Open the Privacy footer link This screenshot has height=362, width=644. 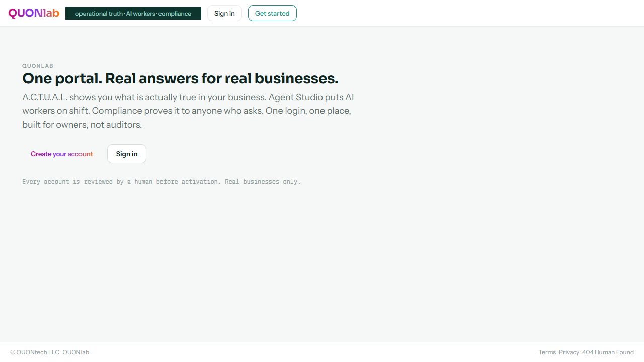[x=569, y=352]
